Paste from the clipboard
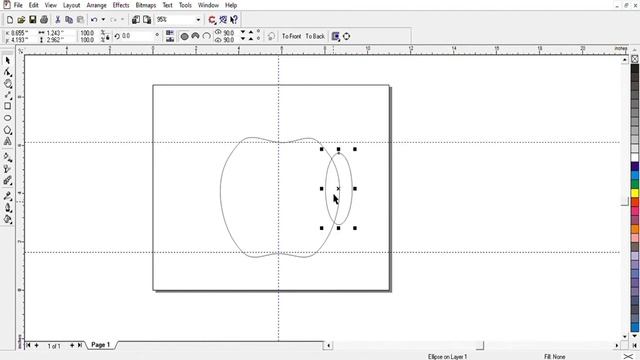 point(80,20)
